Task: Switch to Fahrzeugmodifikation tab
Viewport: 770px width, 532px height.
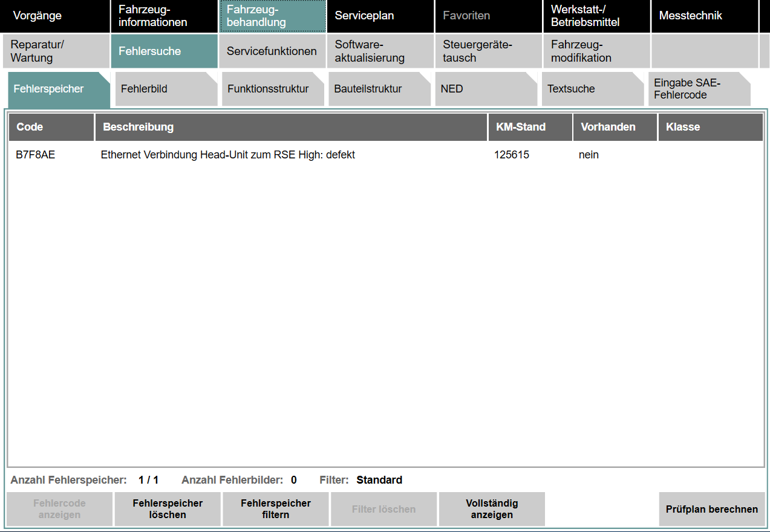Action: tap(596, 51)
